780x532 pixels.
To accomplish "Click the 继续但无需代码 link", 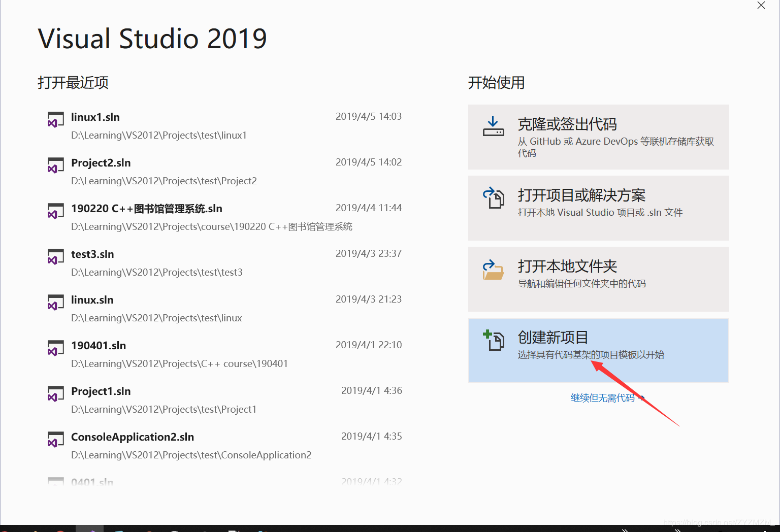I will click(607, 398).
